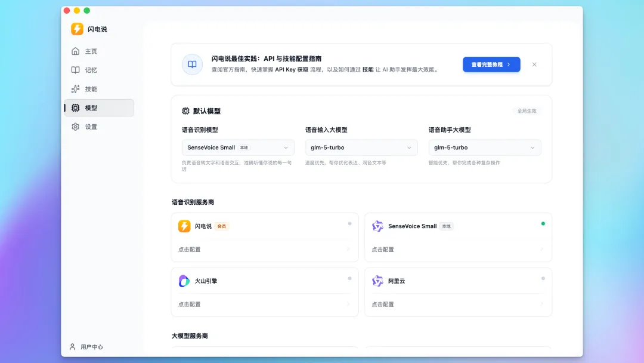This screenshot has width=644, height=363.
Task: Click the green macOS zoom window button
Action: [86, 10]
